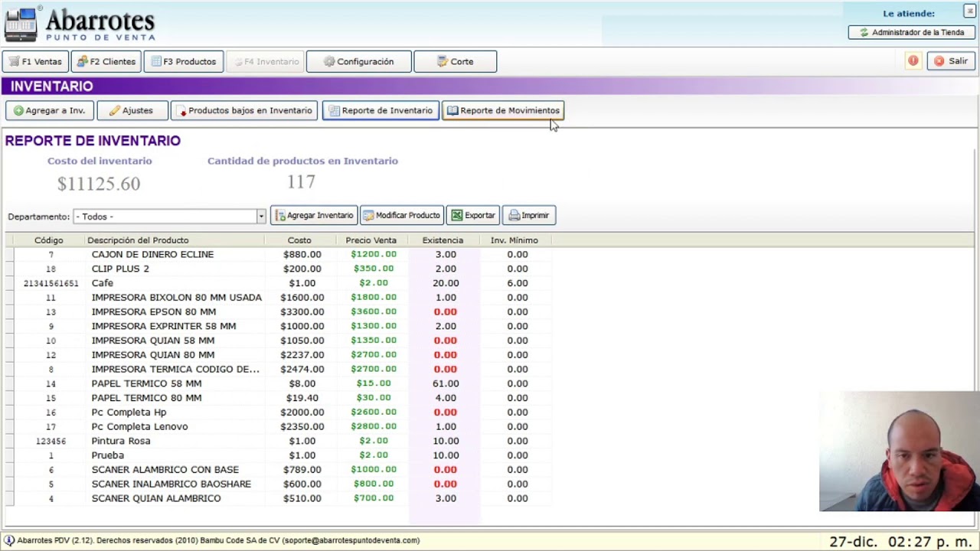Click the red alert notification icon

(x=913, y=61)
